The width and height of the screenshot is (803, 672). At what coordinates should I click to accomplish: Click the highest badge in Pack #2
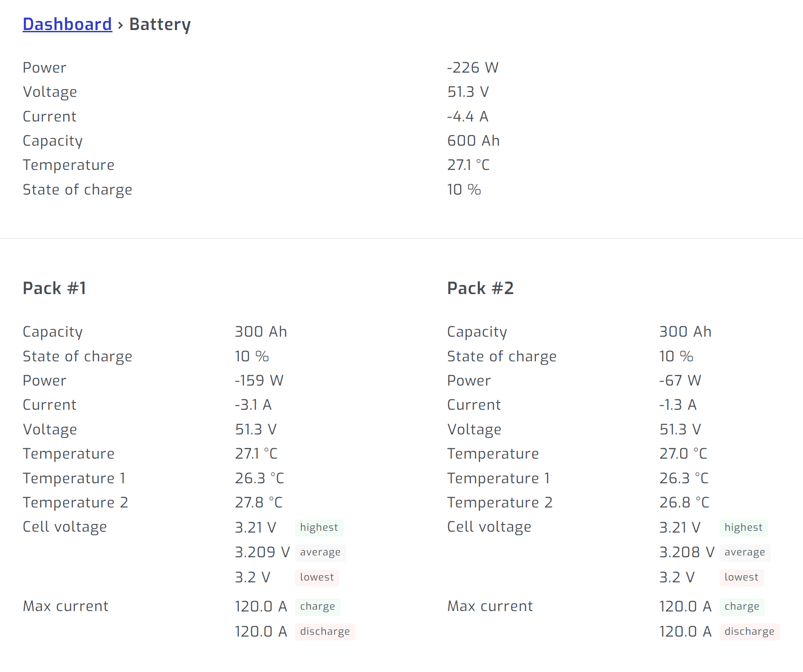[743, 528]
